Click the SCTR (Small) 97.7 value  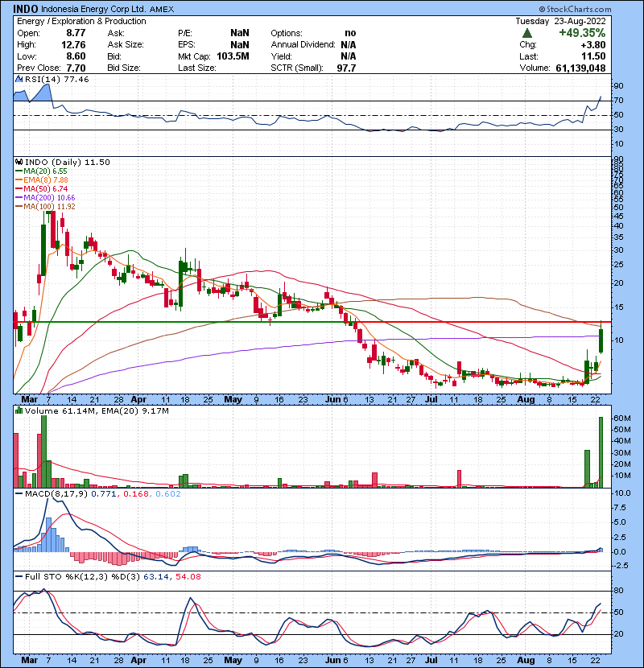[x=346, y=68]
